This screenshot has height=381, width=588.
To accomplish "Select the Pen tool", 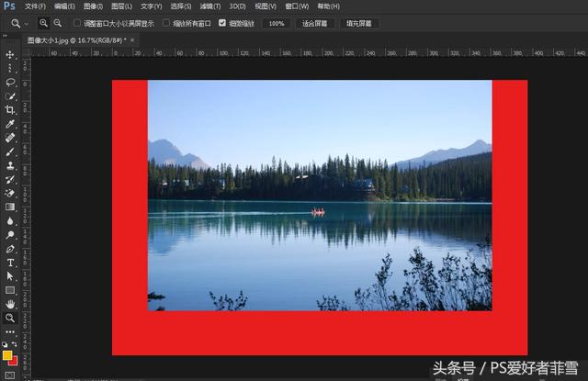I will click(10, 249).
